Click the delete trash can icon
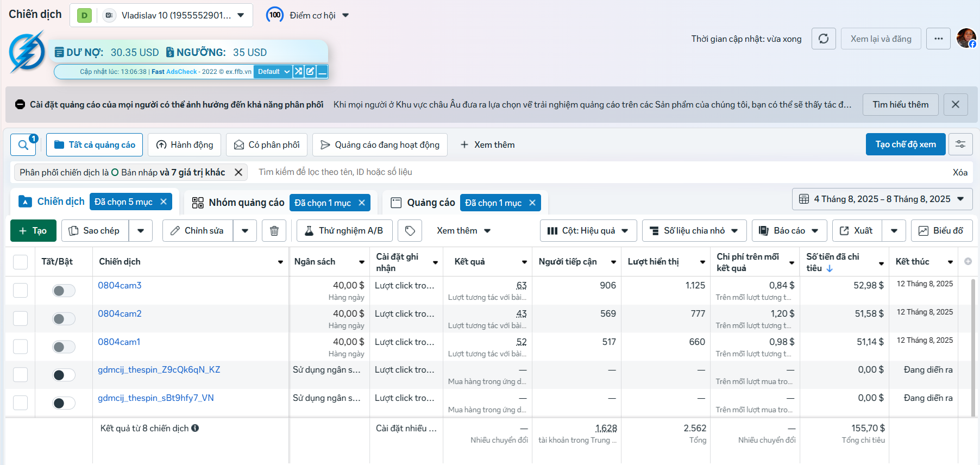This screenshot has width=980, height=465. click(274, 231)
